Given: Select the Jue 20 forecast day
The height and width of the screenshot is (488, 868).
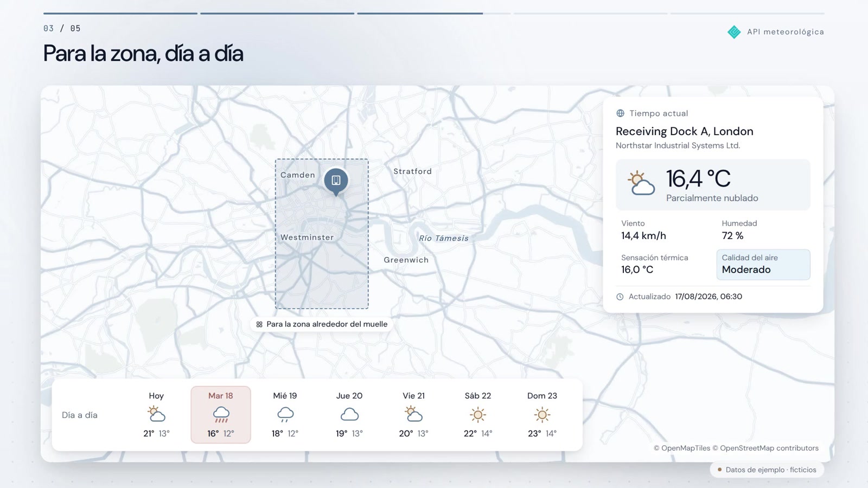Looking at the screenshot, I should click(349, 415).
